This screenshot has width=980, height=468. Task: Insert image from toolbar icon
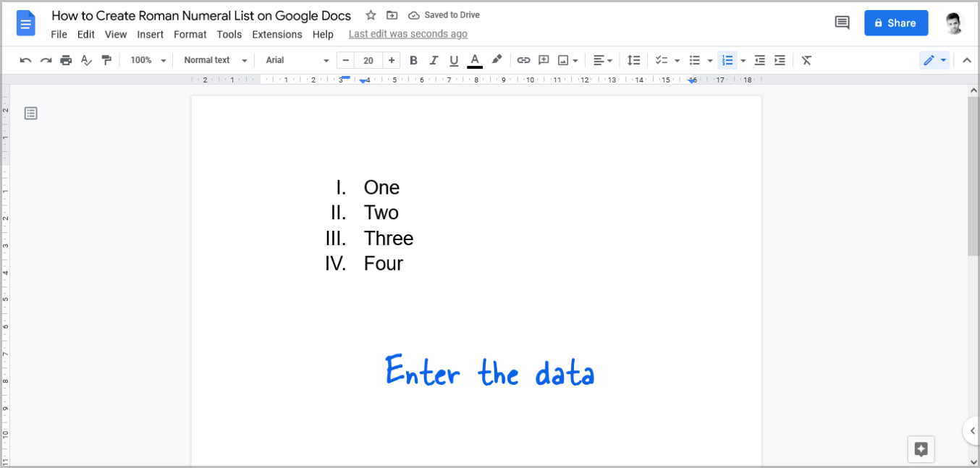point(563,60)
